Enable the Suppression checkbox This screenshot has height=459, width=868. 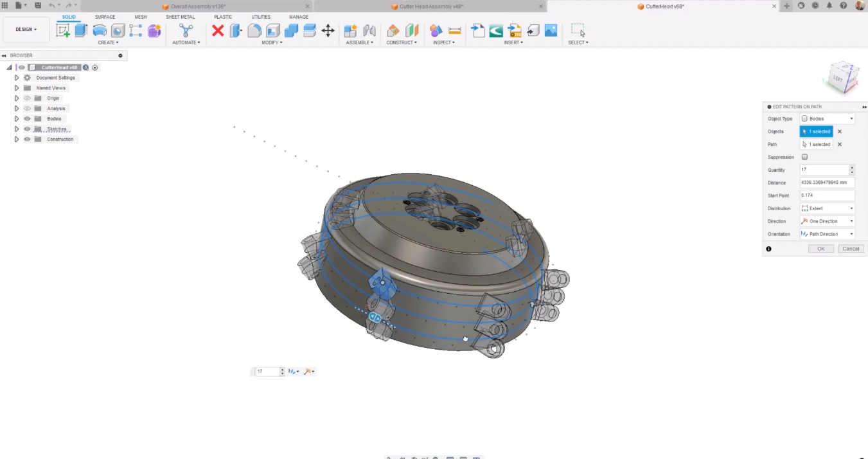(x=804, y=157)
